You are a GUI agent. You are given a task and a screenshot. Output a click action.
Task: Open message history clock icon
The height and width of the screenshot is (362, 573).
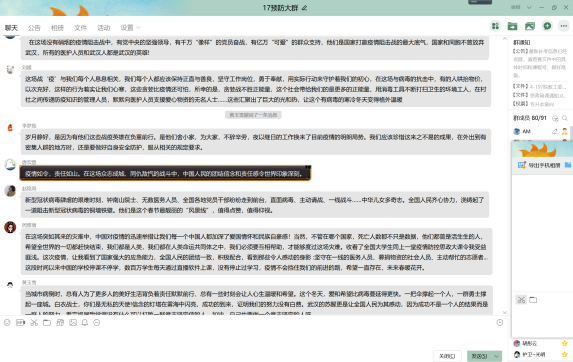pos(500,323)
